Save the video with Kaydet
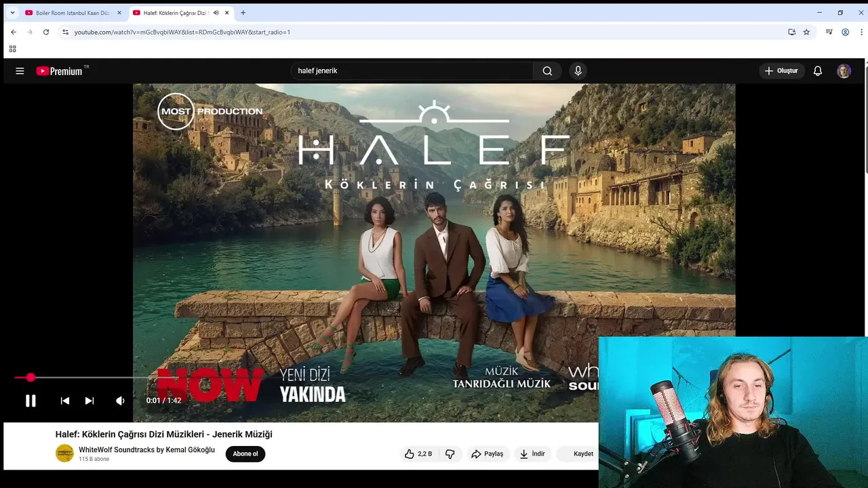868x488 pixels. point(578,454)
